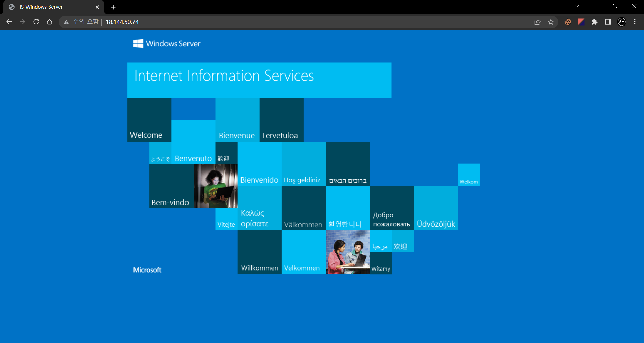Image resolution: width=644 pixels, height=343 pixels.
Task: Click the Welcome tile
Action: tap(149, 120)
